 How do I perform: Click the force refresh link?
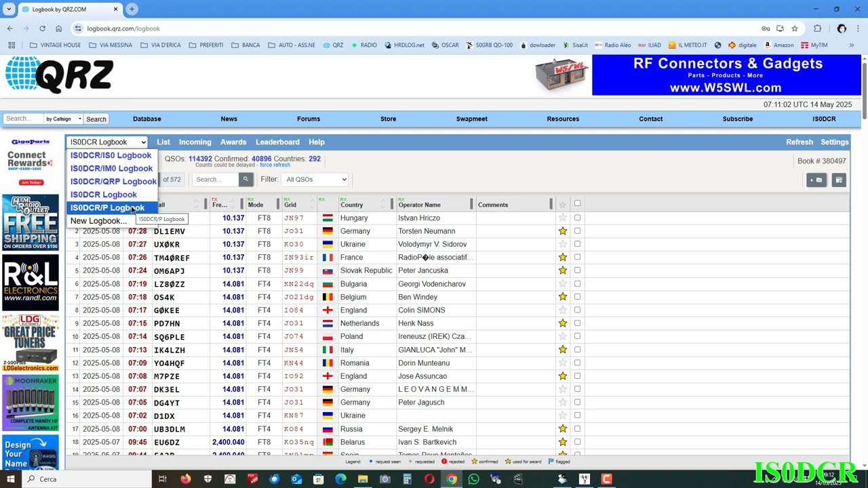[x=275, y=165]
